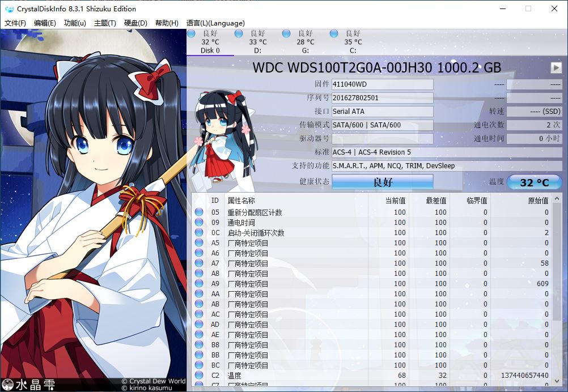The height and width of the screenshot is (392, 568).
Task: Click the Serial ATA interface field
Action: [383, 112]
